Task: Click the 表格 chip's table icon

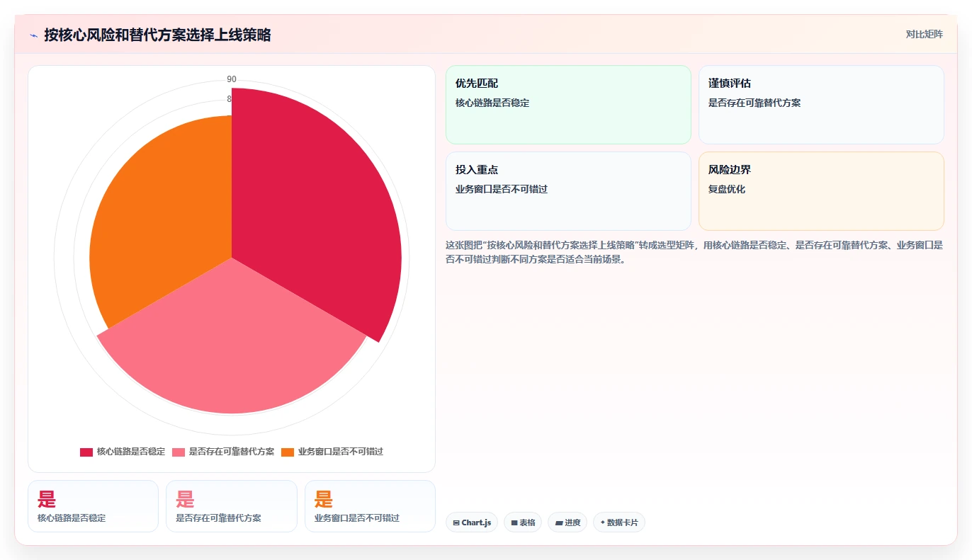Action: coord(514,522)
